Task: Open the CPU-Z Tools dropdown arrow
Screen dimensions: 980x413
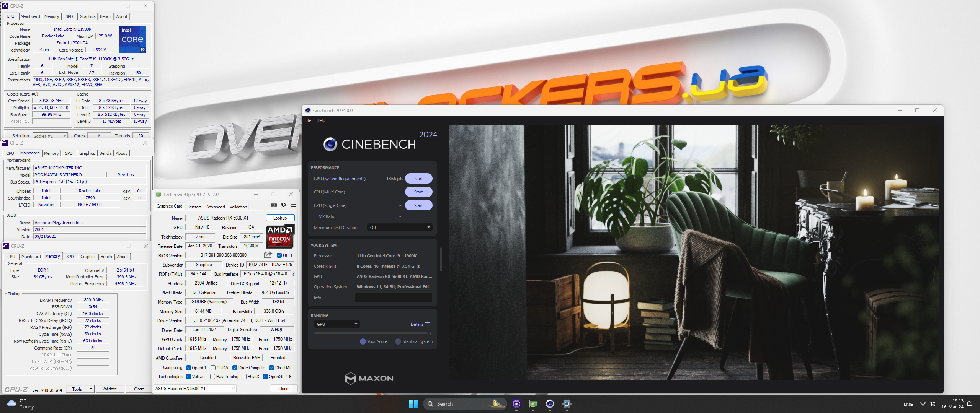Action: click(x=91, y=389)
